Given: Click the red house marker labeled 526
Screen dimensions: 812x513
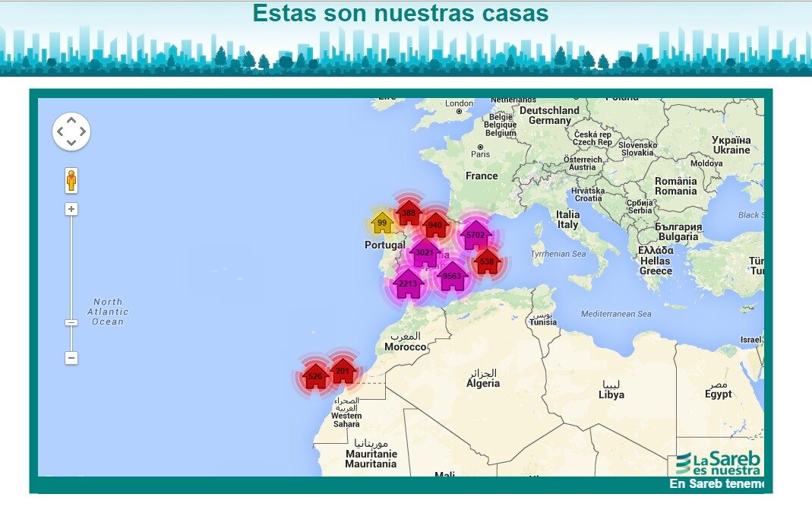Looking at the screenshot, I should [x=315, y=376].
